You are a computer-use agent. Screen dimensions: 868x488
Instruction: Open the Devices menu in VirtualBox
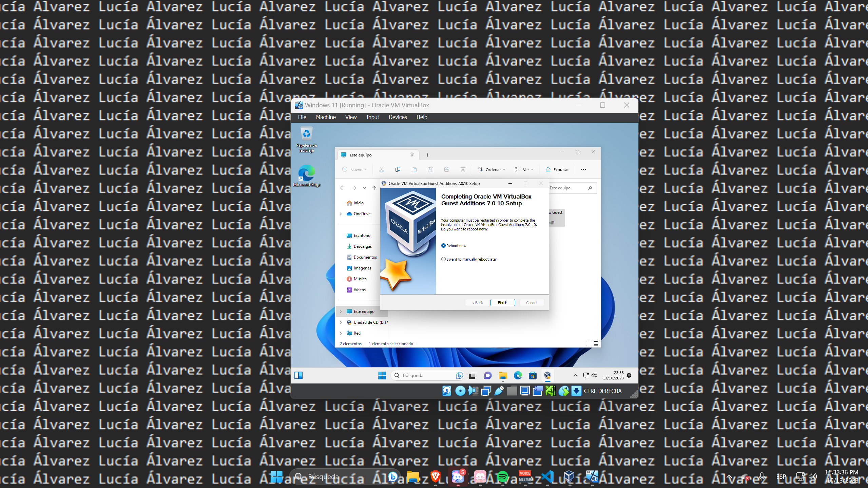(x=397, y=117)
